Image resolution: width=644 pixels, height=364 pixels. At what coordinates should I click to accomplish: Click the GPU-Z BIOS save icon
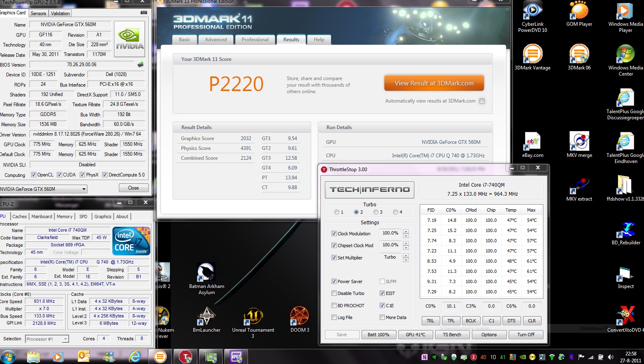coord(141,65)
